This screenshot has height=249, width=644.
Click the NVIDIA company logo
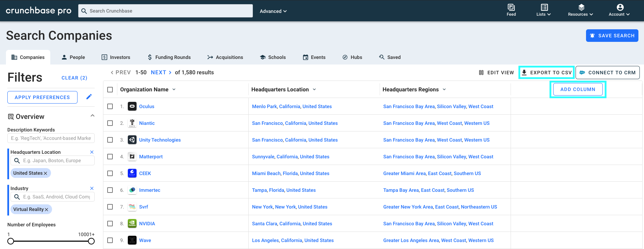click(132, 224)
